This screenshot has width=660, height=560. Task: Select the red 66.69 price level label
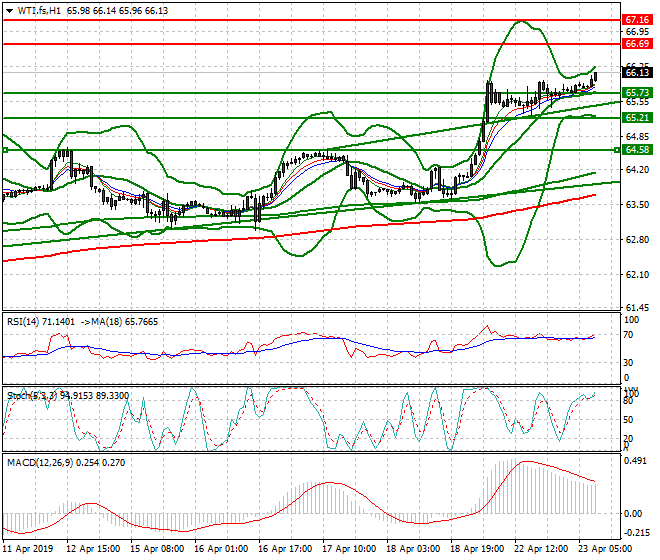(637, 44)
